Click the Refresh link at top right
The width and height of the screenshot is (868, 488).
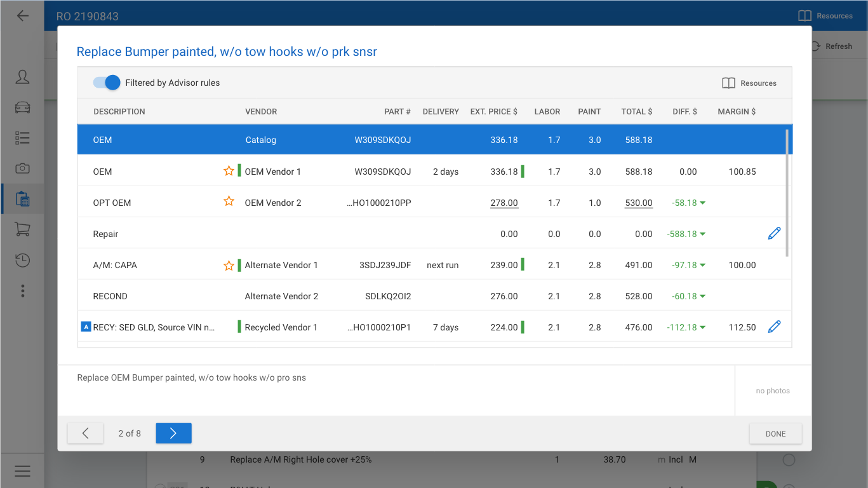coord(832,46)
